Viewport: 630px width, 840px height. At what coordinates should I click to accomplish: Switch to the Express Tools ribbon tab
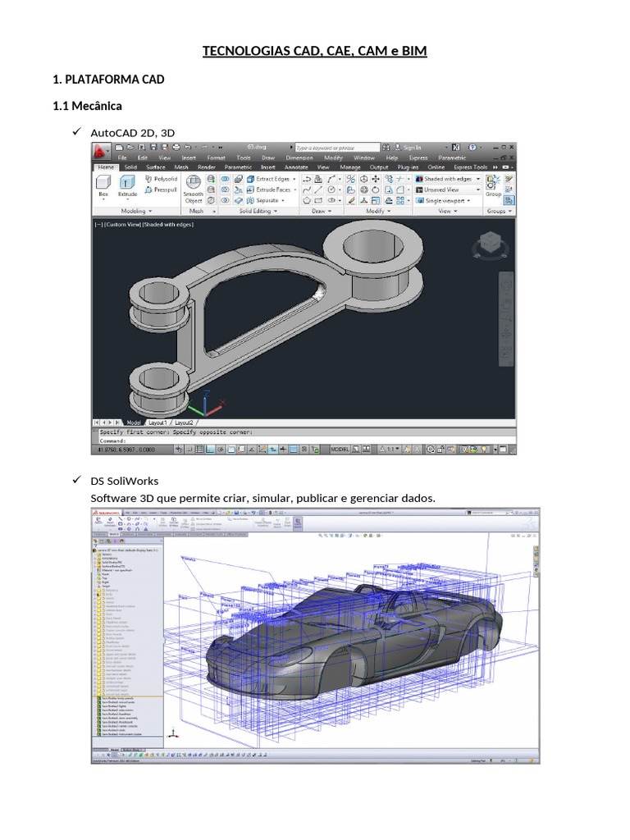pos(471,167)
